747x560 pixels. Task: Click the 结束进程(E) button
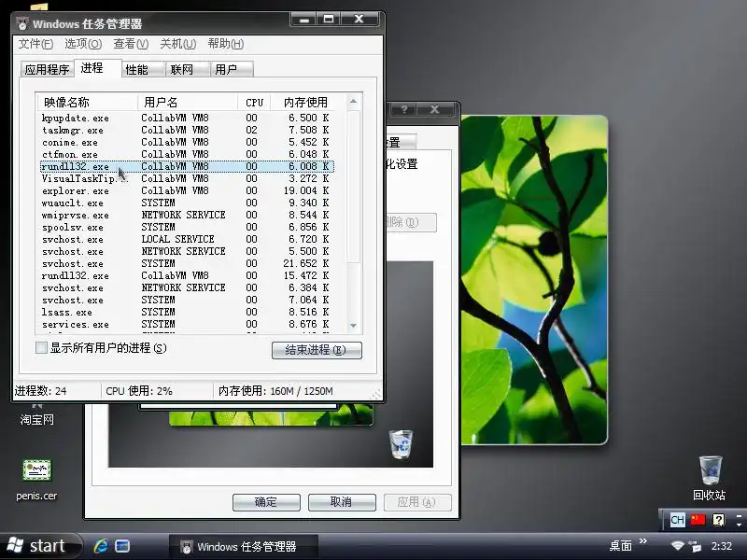[x=317, y=350]
